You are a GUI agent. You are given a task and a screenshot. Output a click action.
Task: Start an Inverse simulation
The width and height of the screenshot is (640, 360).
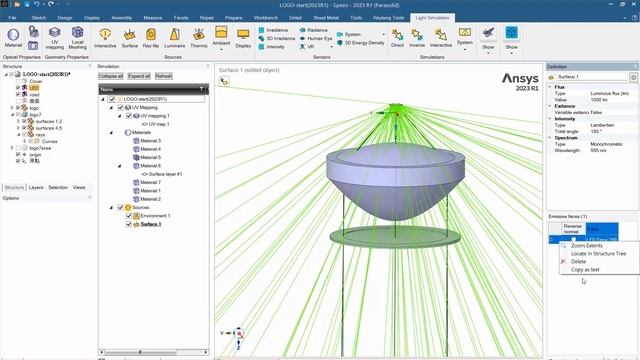coord(417,38)
